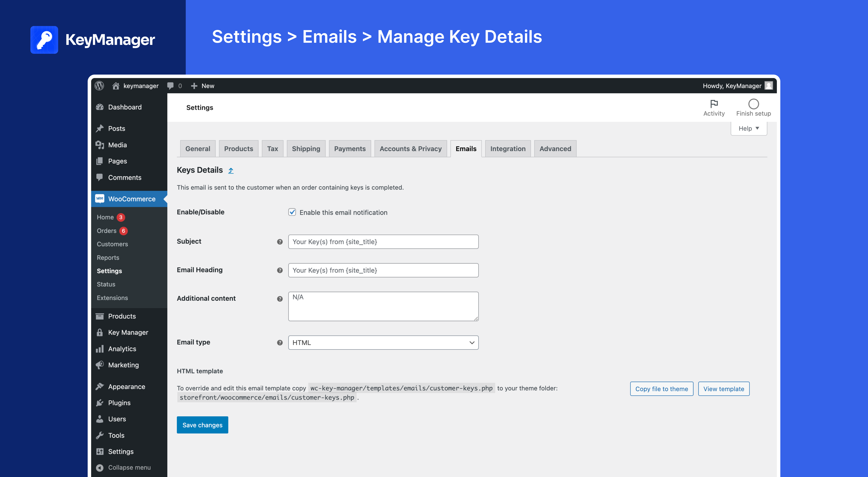Screen dimensions: 868x477
Task: Open the user avatar in admin bar
Action: pos(769,86)
